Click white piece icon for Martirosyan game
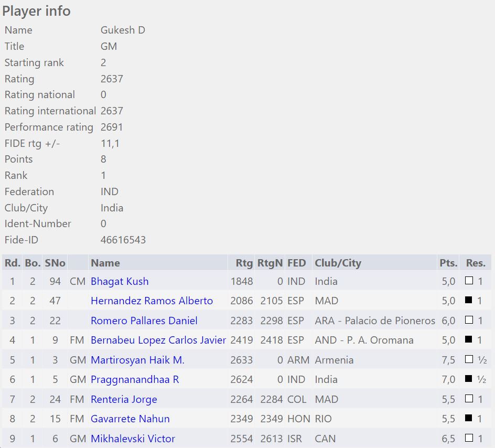 click(469, 359)
